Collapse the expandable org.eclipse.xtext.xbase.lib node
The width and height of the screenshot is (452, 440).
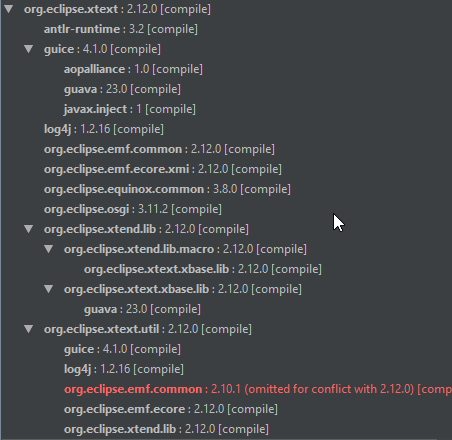tap(49, 289)
